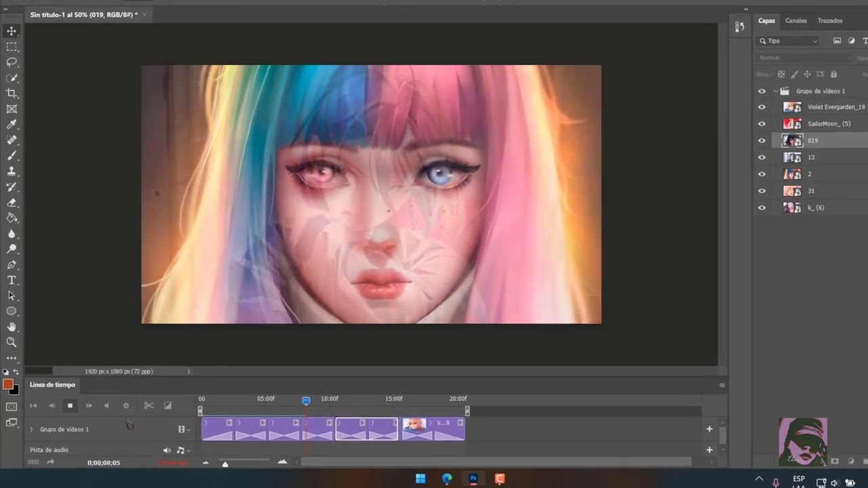Select the Move tool

12,31
